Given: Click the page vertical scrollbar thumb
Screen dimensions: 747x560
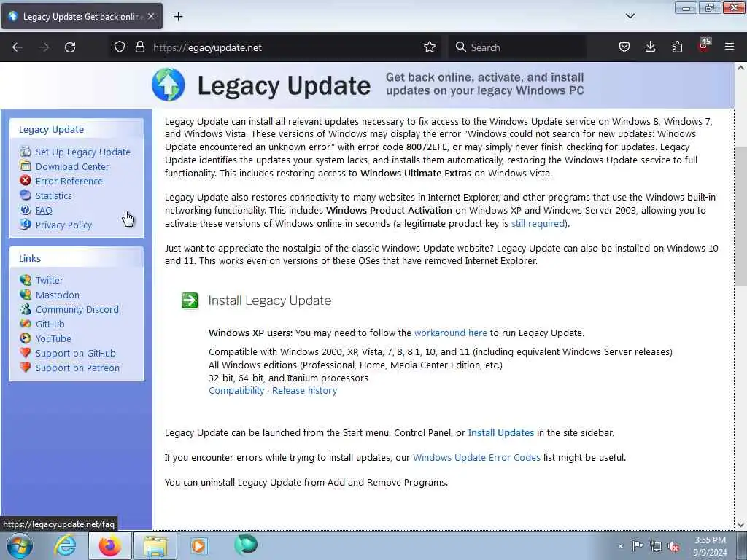Looking at the screenshot, I should point(740,217).
